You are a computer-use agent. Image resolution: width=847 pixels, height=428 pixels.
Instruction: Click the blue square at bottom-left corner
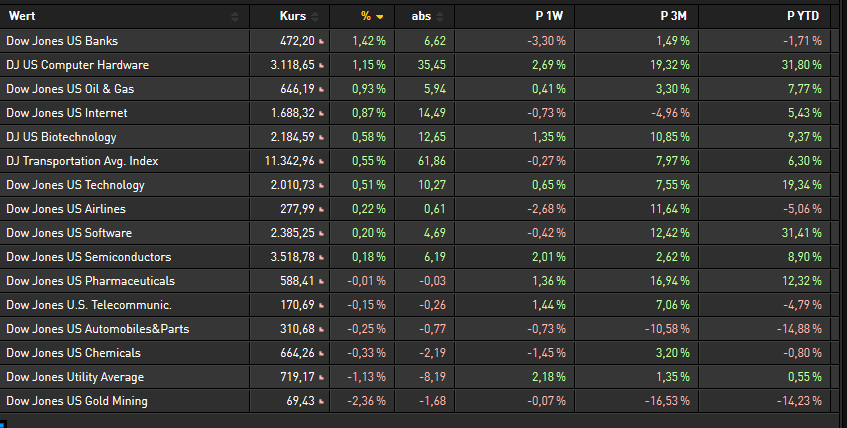pos(3,424)
